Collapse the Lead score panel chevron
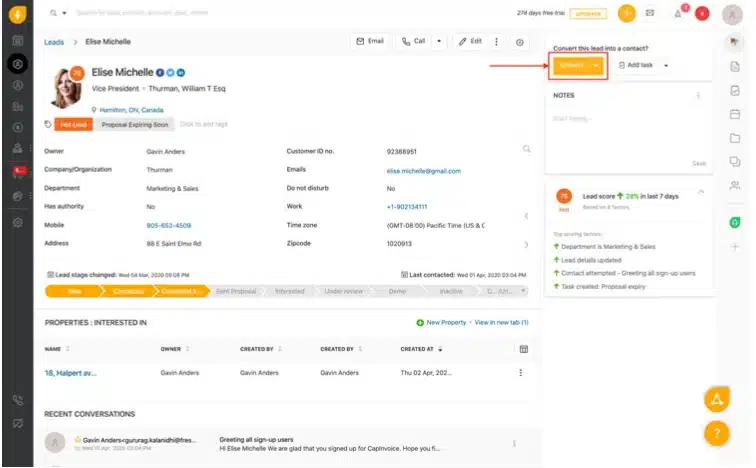The height and width of the screenshot is (468, 756). click(701, 193)
